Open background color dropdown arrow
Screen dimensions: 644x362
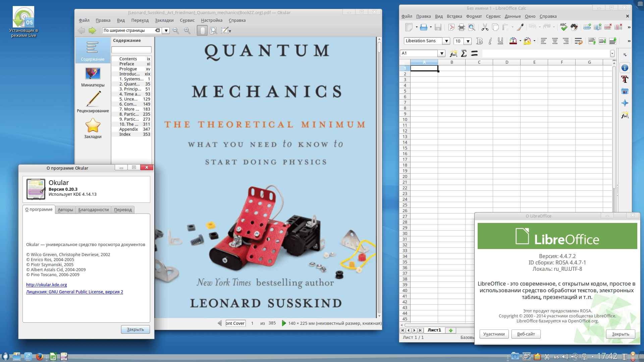pyautogui.click(x=534, y=41)
